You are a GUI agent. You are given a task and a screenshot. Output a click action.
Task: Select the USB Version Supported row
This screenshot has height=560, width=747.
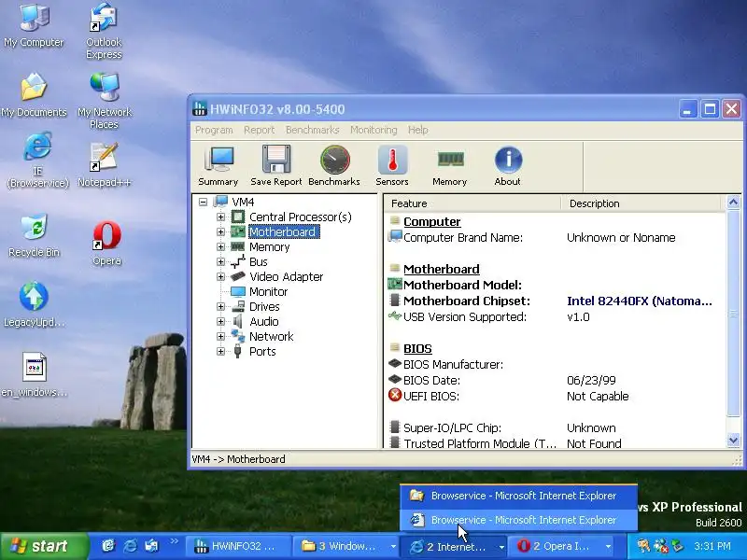pyautogui.click(x=555, y=317)
